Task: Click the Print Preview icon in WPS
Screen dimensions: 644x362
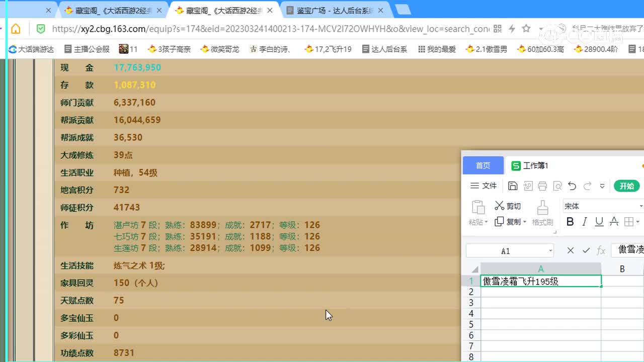Action: coord(557,186)
